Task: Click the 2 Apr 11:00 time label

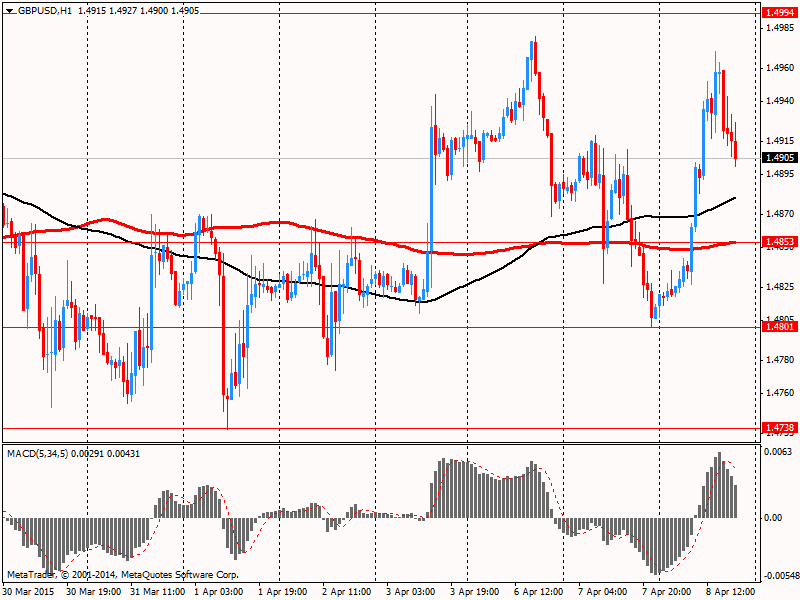Action: pyautogui.click(x=347, y=592)
